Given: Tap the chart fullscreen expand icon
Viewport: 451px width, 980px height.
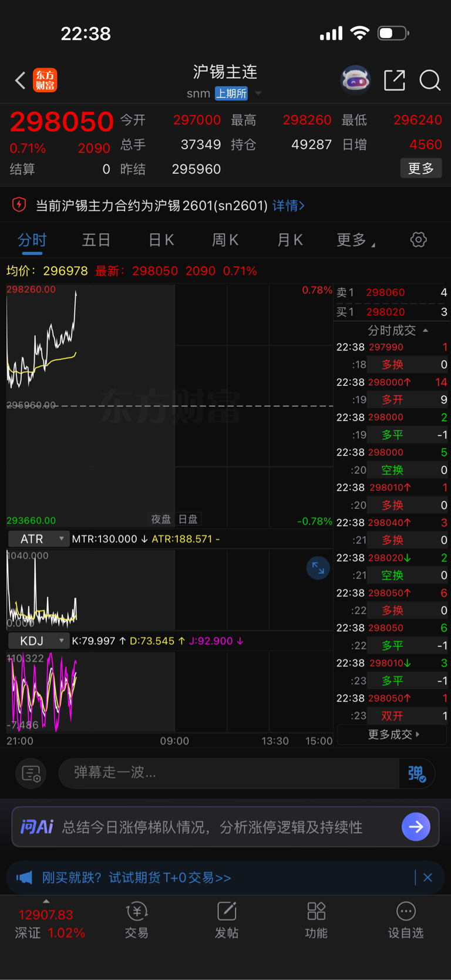Looking at the screenshot, I should coord(318,568).
